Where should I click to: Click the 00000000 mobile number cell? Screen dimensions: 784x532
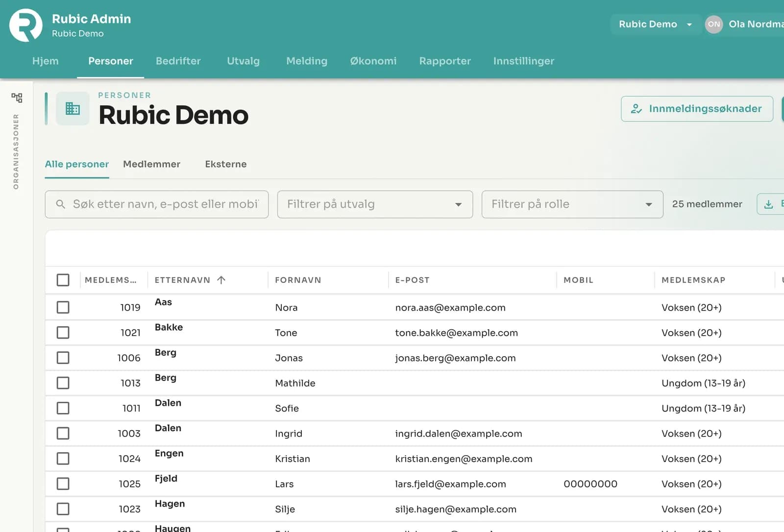coord(590,484)
